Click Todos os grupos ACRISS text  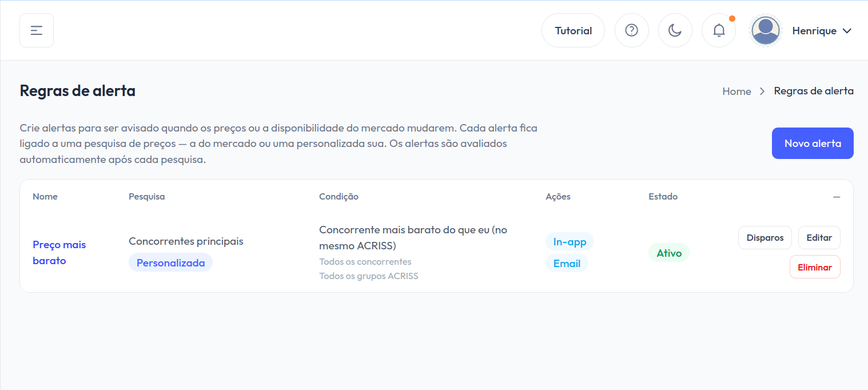point(369,276)
